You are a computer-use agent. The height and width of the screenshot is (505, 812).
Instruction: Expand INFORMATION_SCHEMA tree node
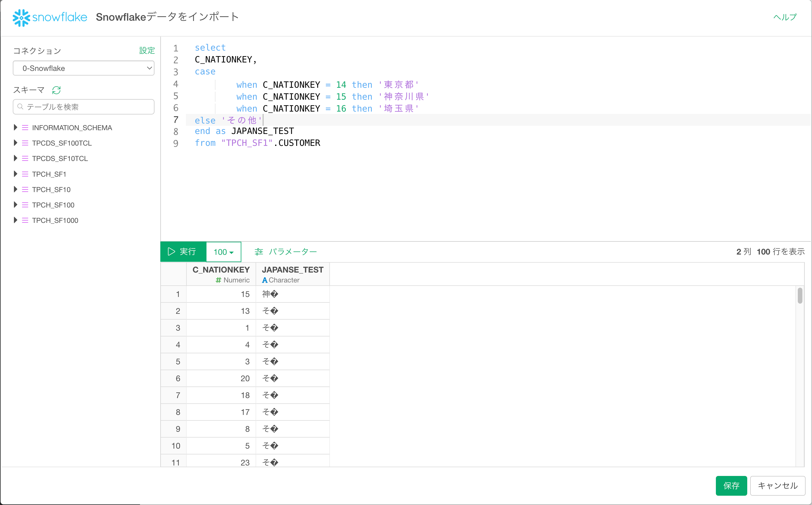point(15,127)
